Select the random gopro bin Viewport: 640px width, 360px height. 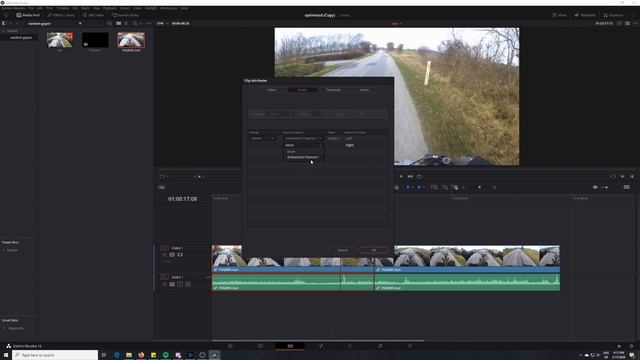point(20,38)
